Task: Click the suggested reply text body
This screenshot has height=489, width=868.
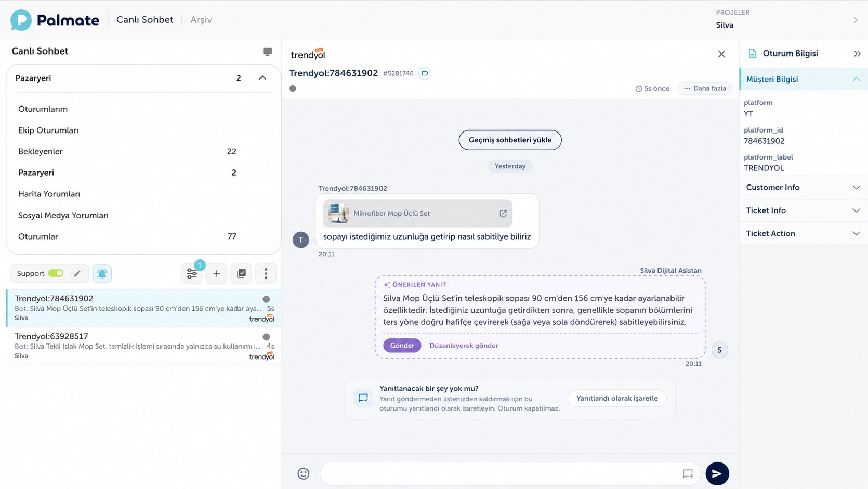Action: (538, 310)
